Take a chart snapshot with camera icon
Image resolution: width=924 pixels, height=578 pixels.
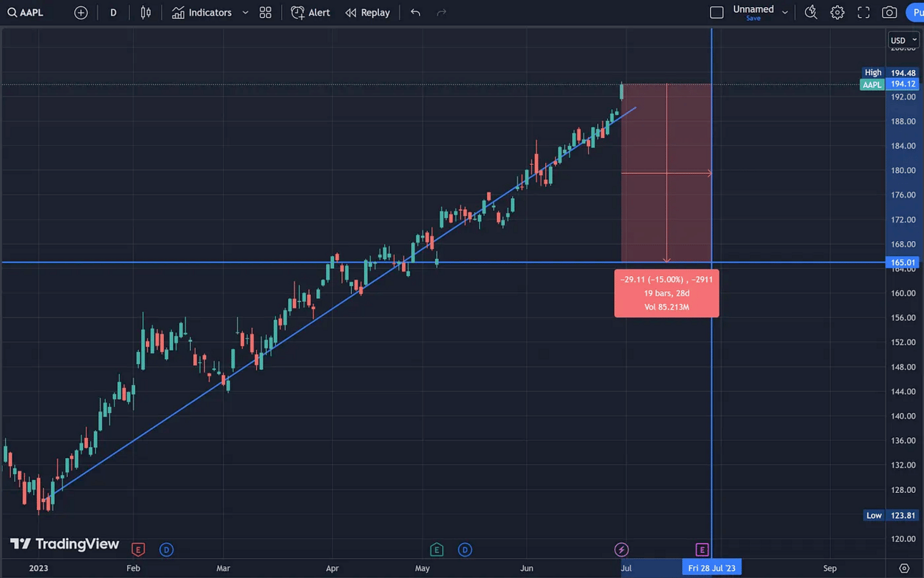coord(890,13)
